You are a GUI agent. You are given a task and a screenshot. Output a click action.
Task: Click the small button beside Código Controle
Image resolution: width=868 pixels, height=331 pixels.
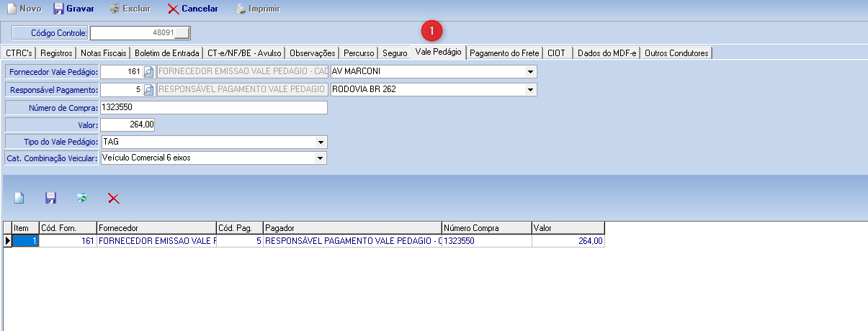point(183,32)
